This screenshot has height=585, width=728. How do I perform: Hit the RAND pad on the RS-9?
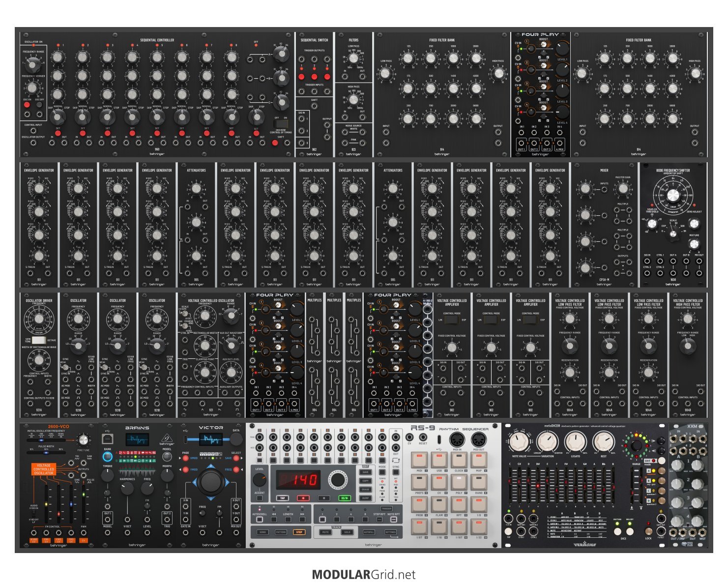click(x=478, y=482)
